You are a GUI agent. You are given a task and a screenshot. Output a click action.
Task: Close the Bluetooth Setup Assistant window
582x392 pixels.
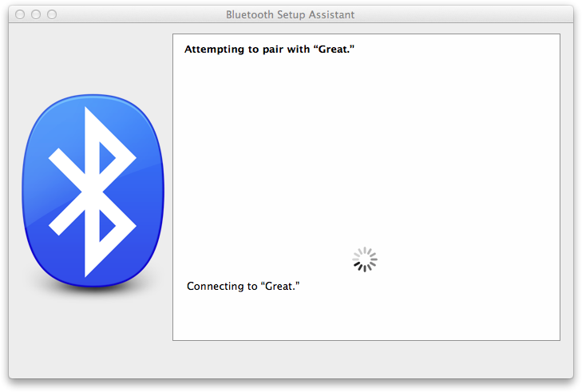[x=20, y=14]
